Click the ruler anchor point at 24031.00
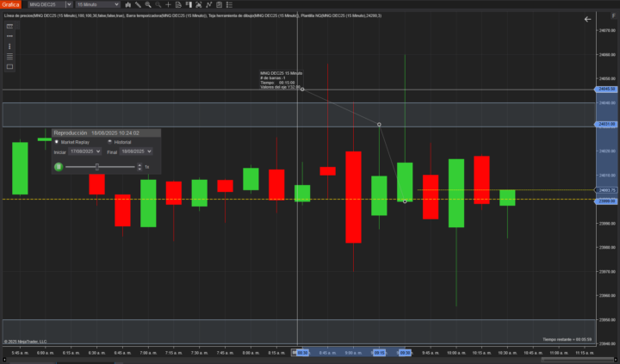 (379, 125)
